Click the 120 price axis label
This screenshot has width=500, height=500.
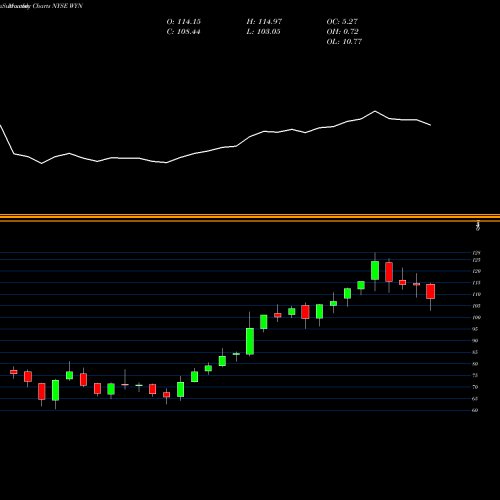[x=476, y=271]
